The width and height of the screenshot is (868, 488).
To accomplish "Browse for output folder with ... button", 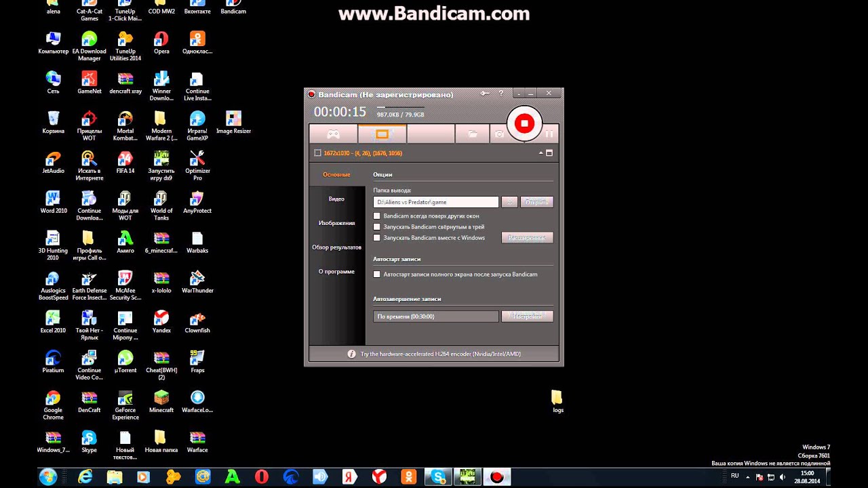I will tap(509, 202).
